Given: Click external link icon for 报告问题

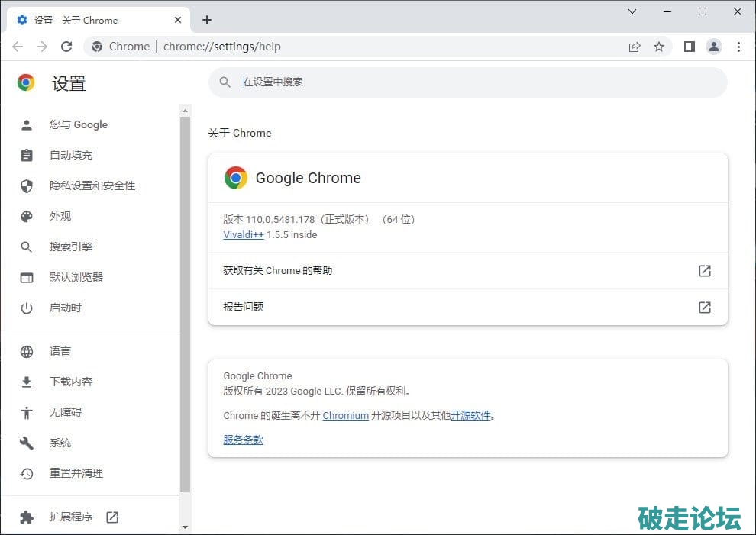Looking at the screenshot, I should pyautogui.click(x=705, y=308).
